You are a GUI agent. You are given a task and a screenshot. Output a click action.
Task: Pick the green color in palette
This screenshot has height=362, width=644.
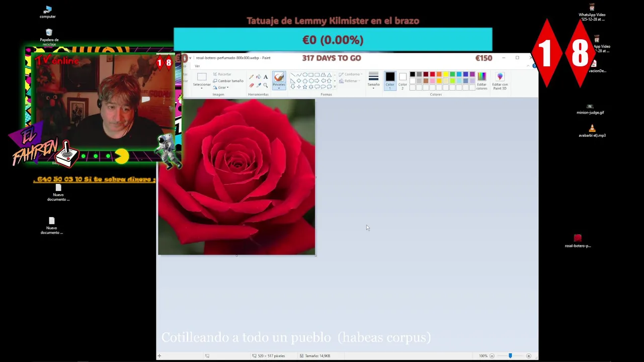click(452, 74)
